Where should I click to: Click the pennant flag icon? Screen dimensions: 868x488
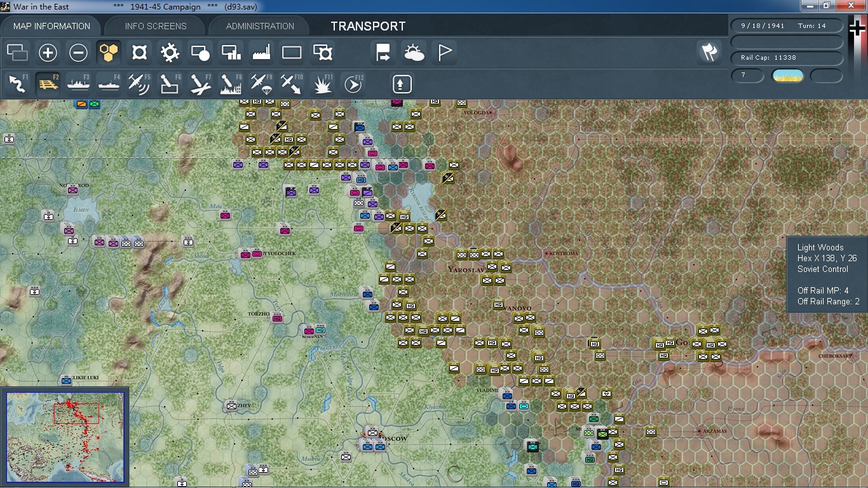point(444,53)
